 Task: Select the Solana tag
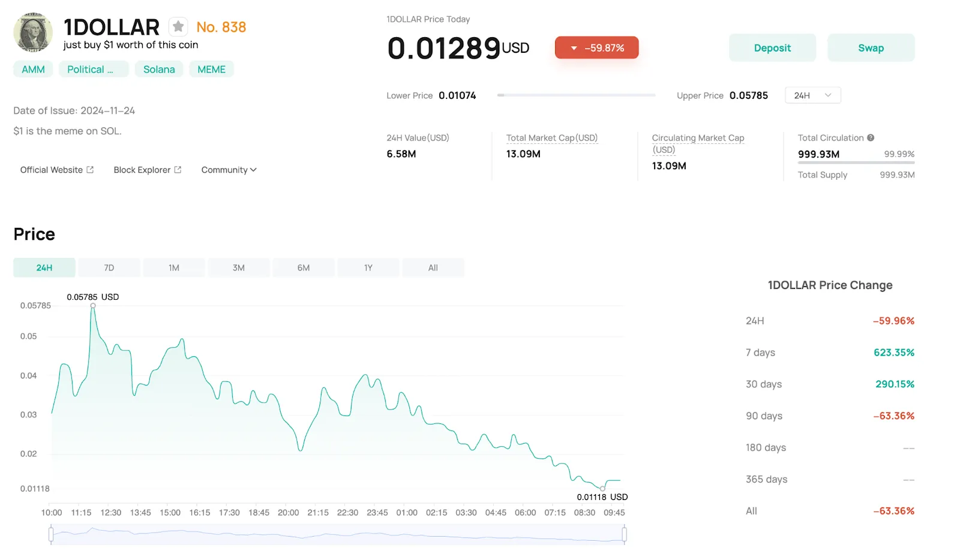coord(159,70)
